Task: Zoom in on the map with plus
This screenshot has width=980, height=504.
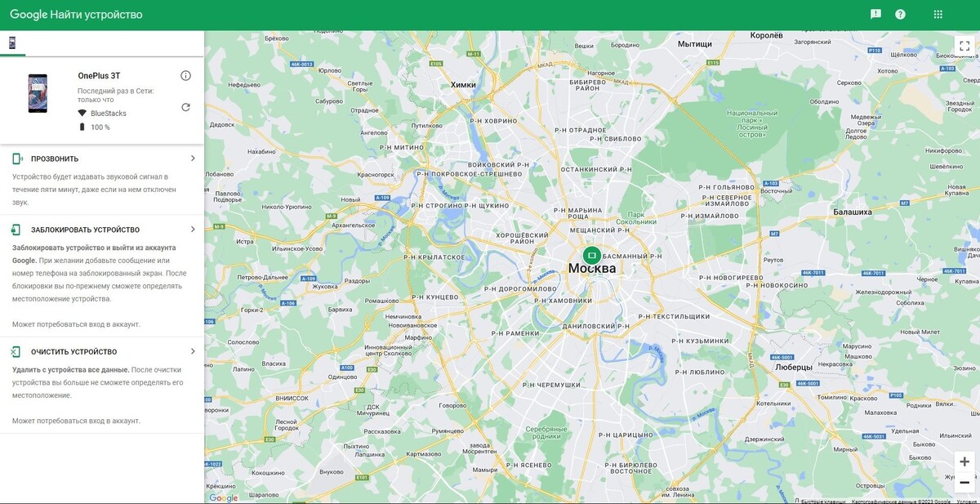Action: (964, 462)
